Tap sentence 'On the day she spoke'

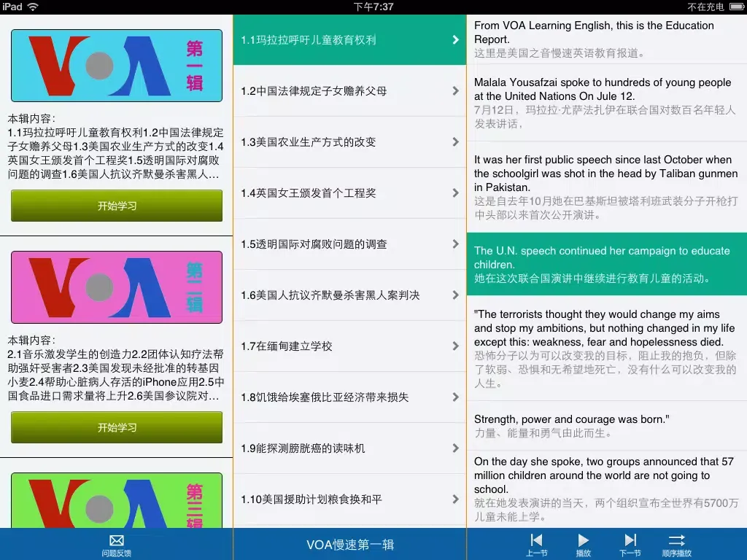click(606, 489)
